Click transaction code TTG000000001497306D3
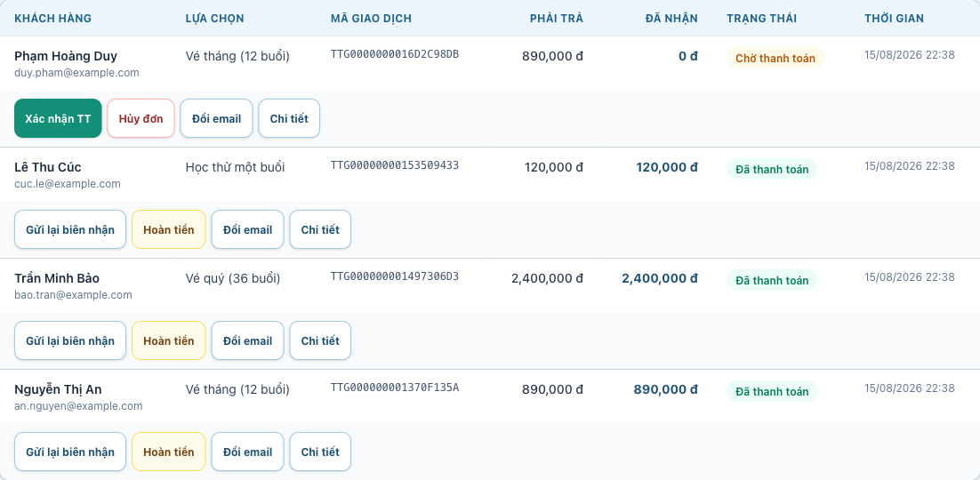The image size is (980, 480). click(x=395, y=276)
